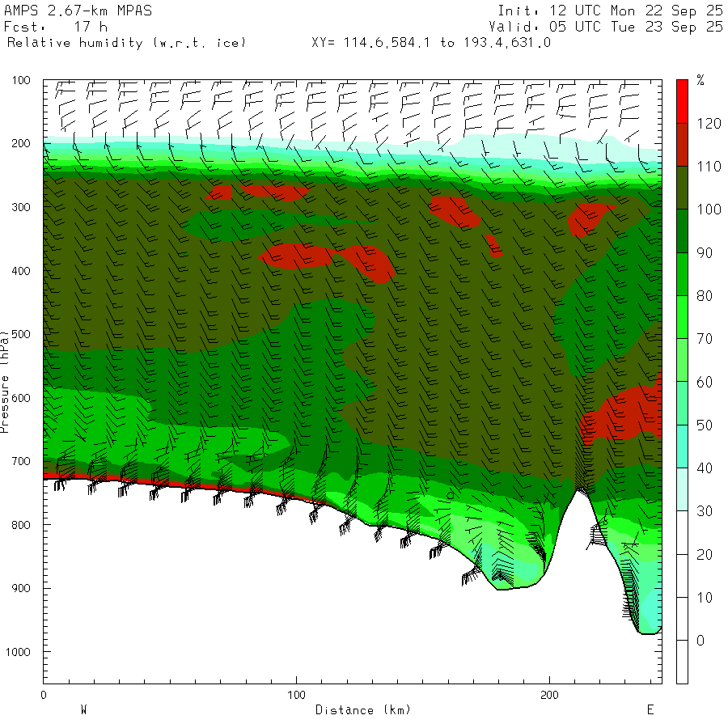Click the pressure axis label '600'

pos(21,398)
